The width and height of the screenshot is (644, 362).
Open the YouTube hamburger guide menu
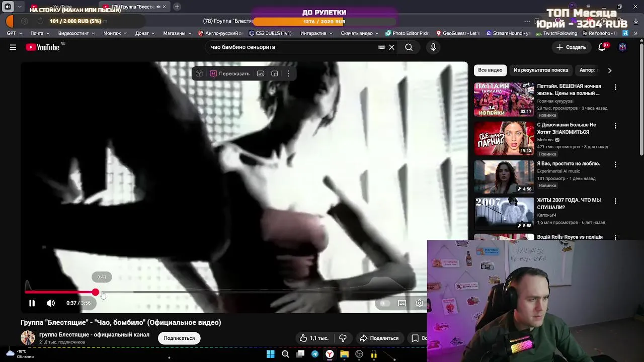pyautogui.click(x=13, y=47)
